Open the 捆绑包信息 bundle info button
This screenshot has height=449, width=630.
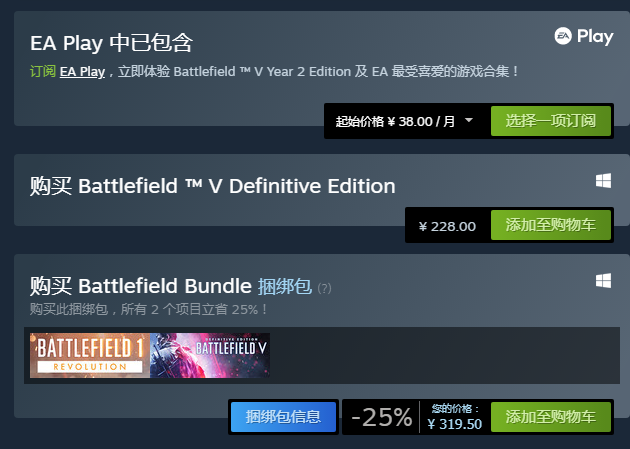[283, 417]
